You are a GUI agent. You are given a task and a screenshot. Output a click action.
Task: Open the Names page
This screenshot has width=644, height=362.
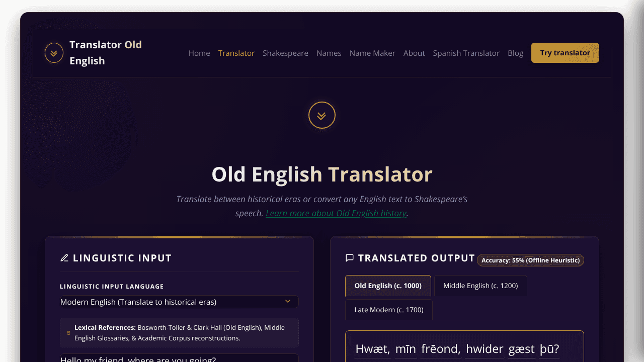pyautogui.click(x=329, y=53)
